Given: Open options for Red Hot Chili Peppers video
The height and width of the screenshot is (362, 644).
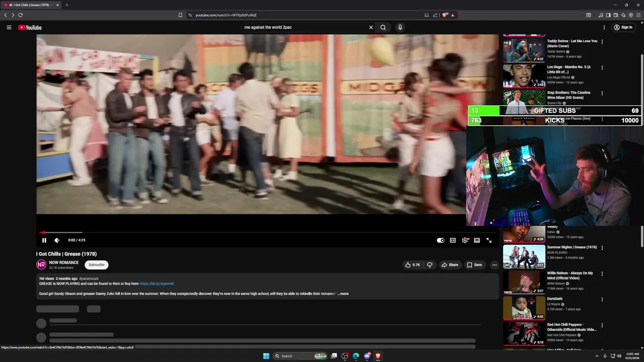Looking at the screenshot, I should (x=602, y=325).
